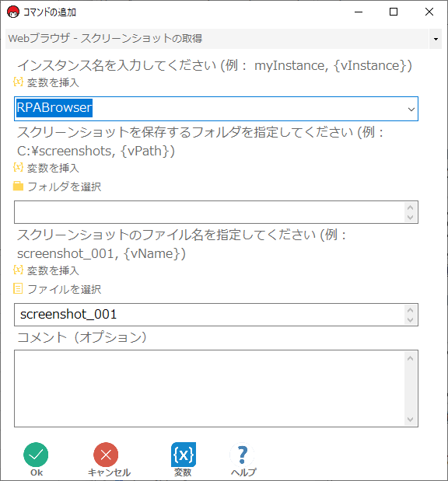This screenshot has height=481, width=448.
Task: Expand the command selector Webブラウザ dropdown arrow
Action: [x=436, y=39]
